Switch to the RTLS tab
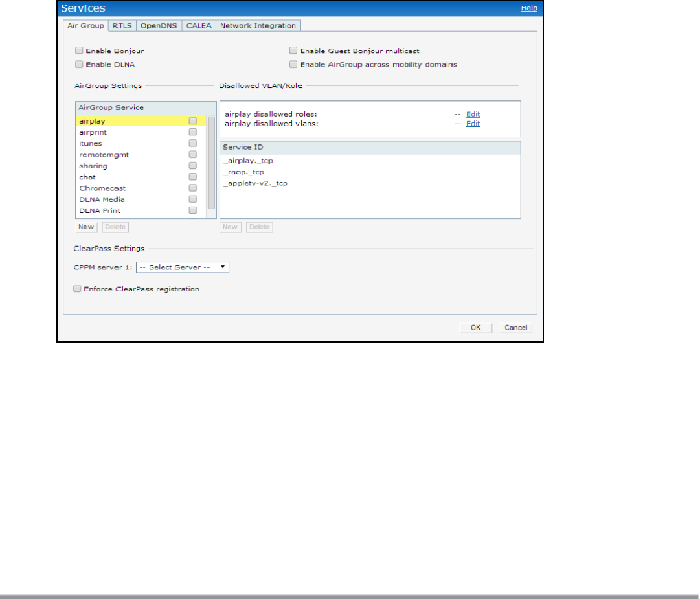Image resolution: width=700 pixels, height=599 pixels. click(x=122, y=26)
